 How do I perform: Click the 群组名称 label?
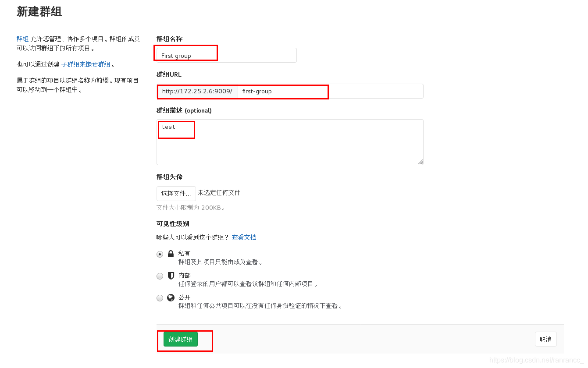coord(170,39)
